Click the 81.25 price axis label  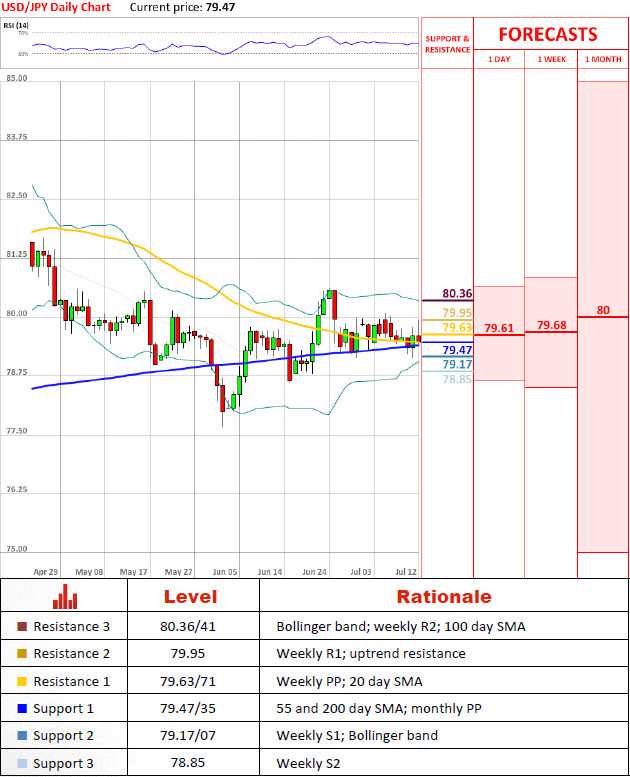coord(17,254)
